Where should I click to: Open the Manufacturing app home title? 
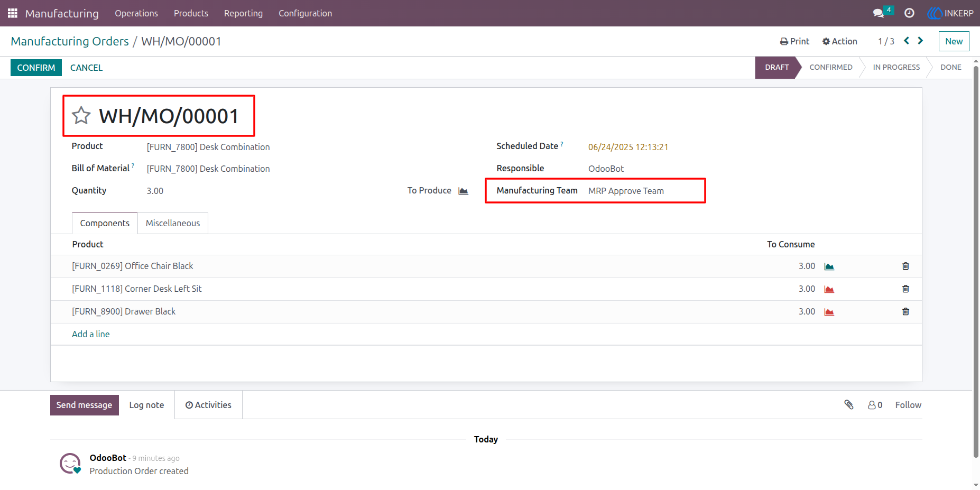point(62,13)
